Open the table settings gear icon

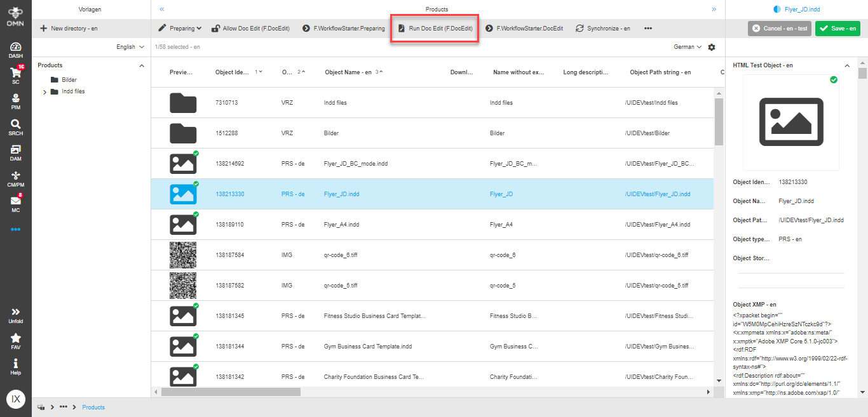pyautogui.click(x=711, y=47)
